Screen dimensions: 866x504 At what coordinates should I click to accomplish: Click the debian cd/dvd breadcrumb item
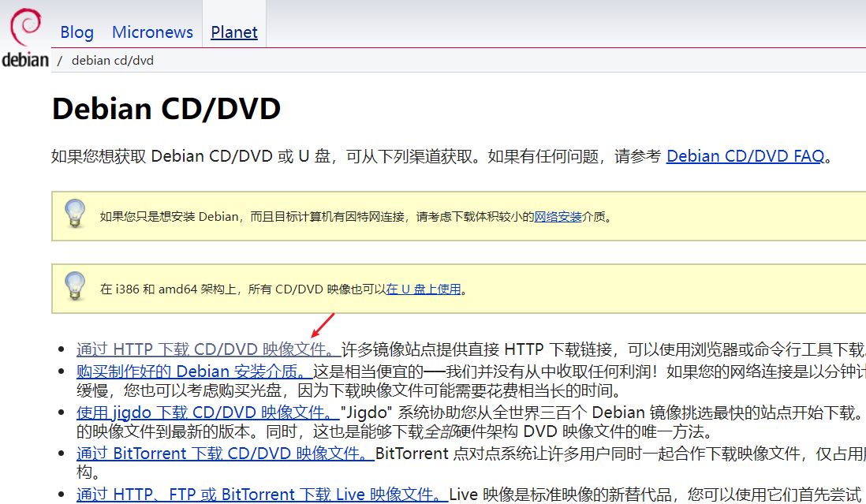tap(112, 60)
